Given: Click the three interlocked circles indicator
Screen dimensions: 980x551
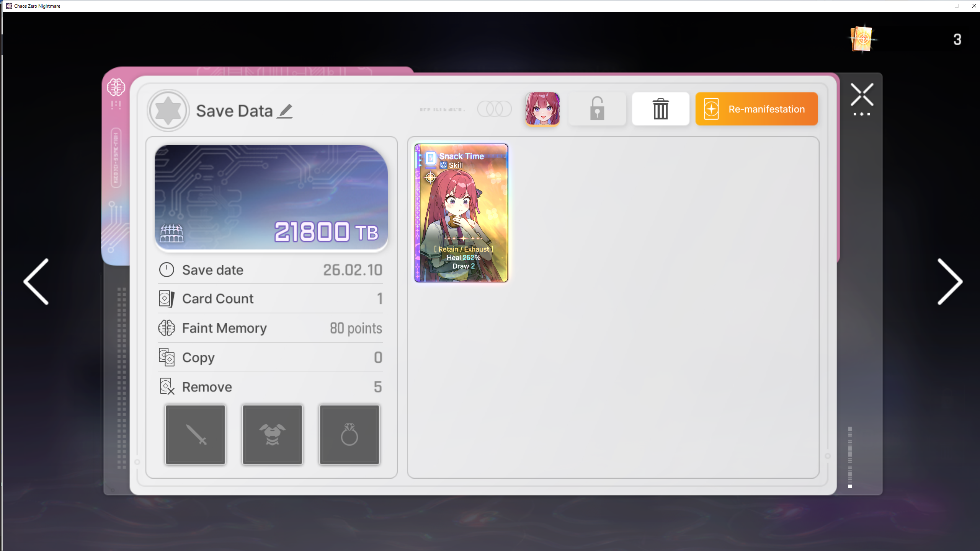Looking at the screenshot, I should tap(494, 109).
